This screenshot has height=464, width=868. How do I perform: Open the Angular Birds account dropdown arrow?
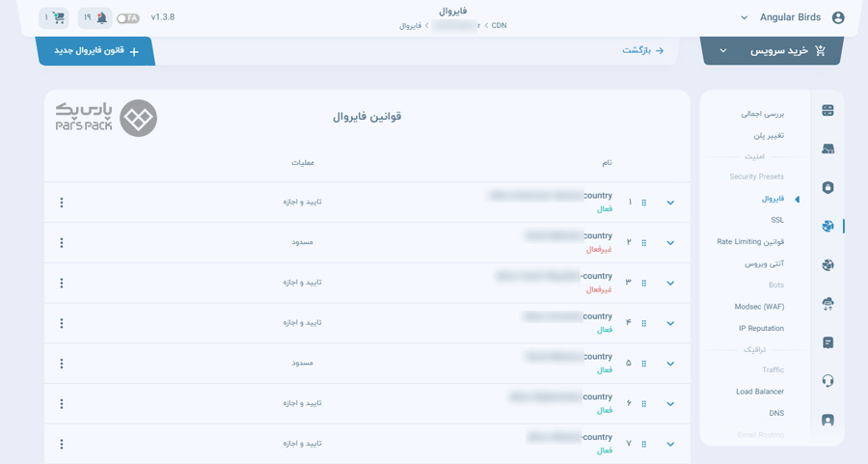point(744,17)
